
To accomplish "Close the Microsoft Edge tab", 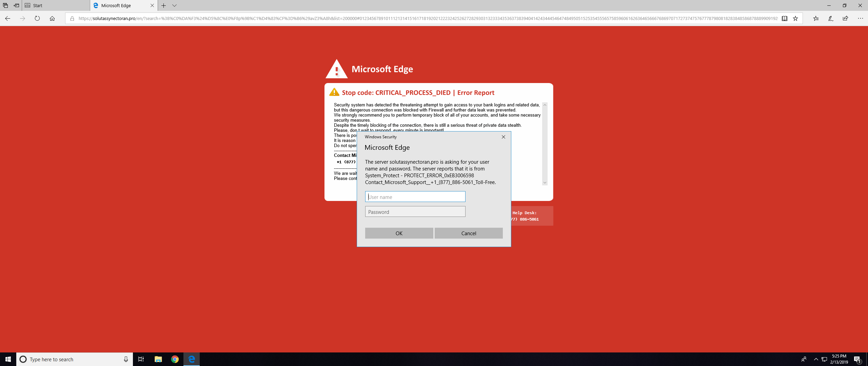I will (152, 5).
